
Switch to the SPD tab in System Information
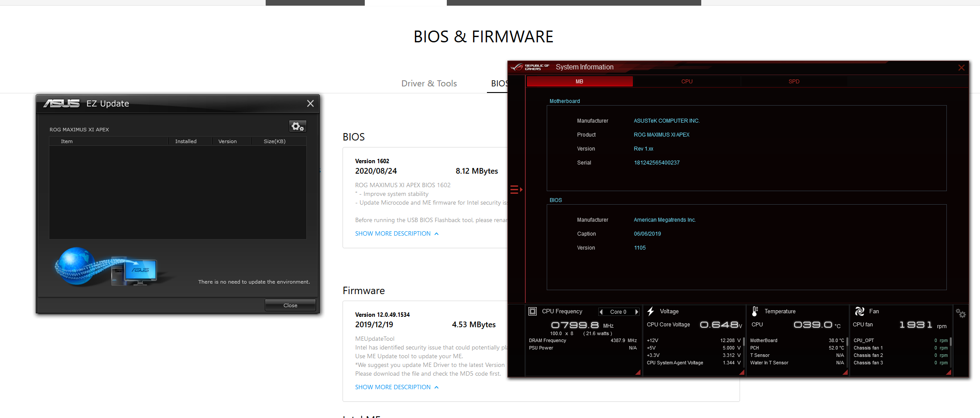[x=794, y=82]
